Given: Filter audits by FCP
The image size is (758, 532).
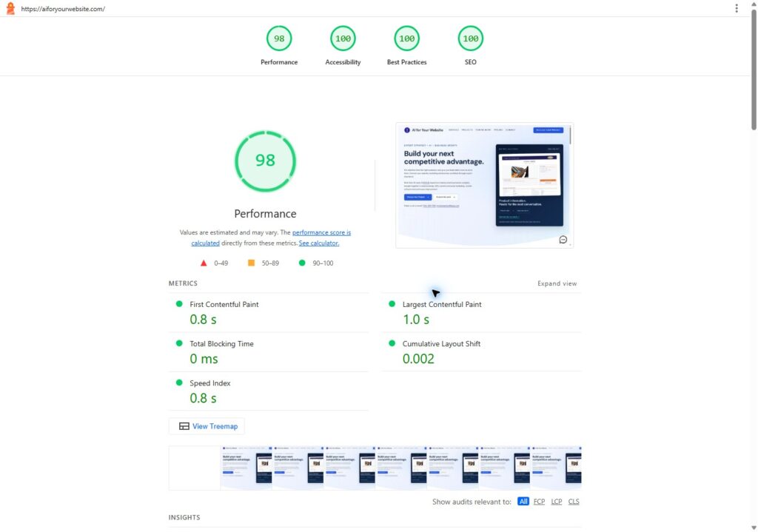Looking at the screenshot, I should (x=539, y=502).
